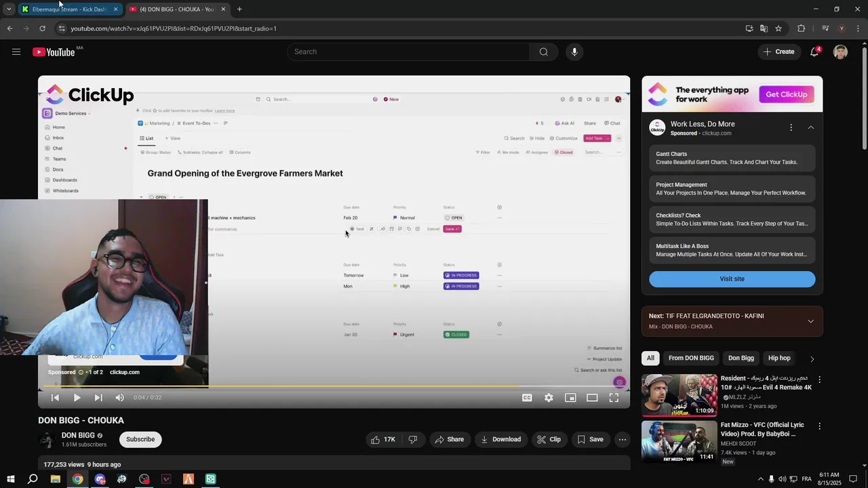868x488 pixels.
Task: Dislike the video
Action: tap(413, 439)
